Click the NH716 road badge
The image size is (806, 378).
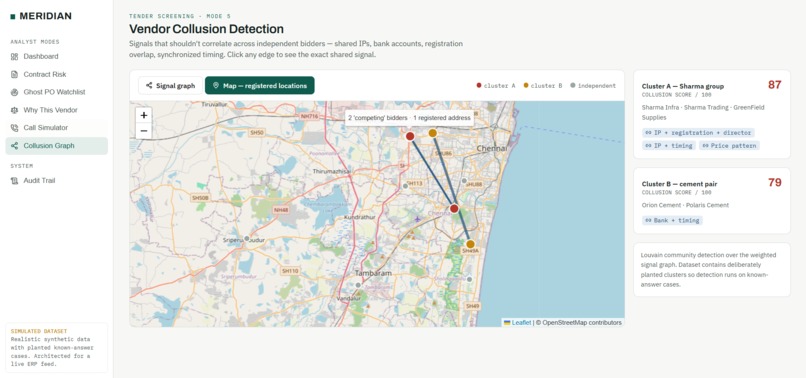coord(310,117)
